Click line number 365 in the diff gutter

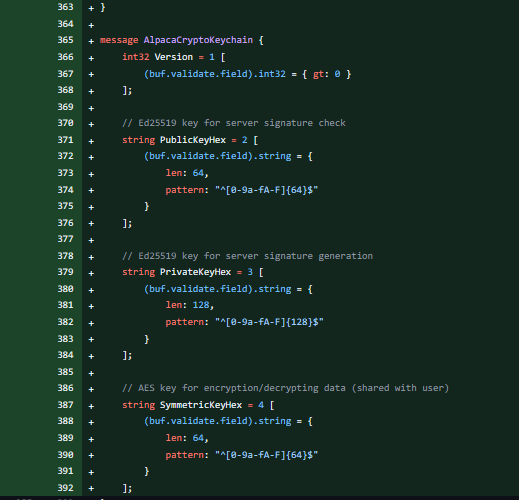(x=65, y=40)
